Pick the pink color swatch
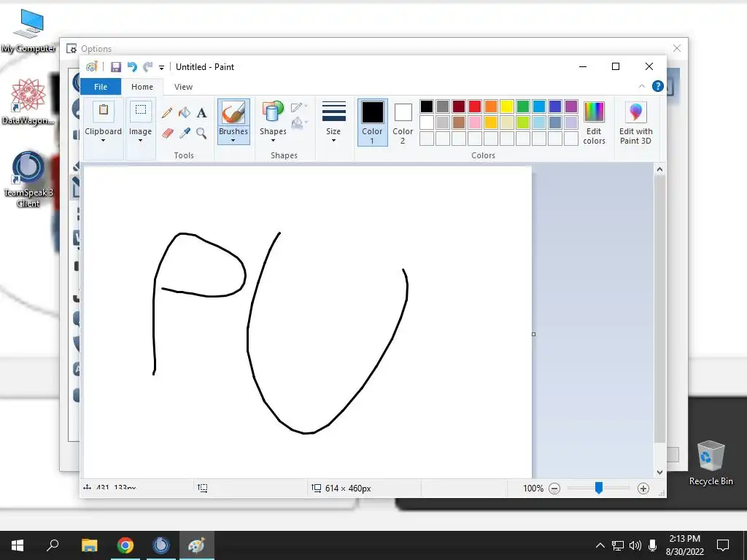Viewport: 747px width, 560px height. pos(475,122)
